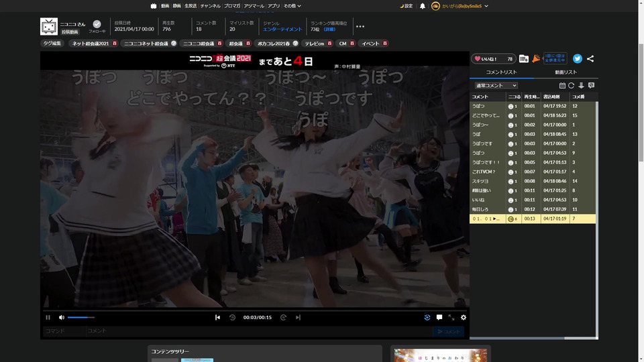Share the video on Twitter
Screen dimensions: 644x362
[x=578, y=59]
